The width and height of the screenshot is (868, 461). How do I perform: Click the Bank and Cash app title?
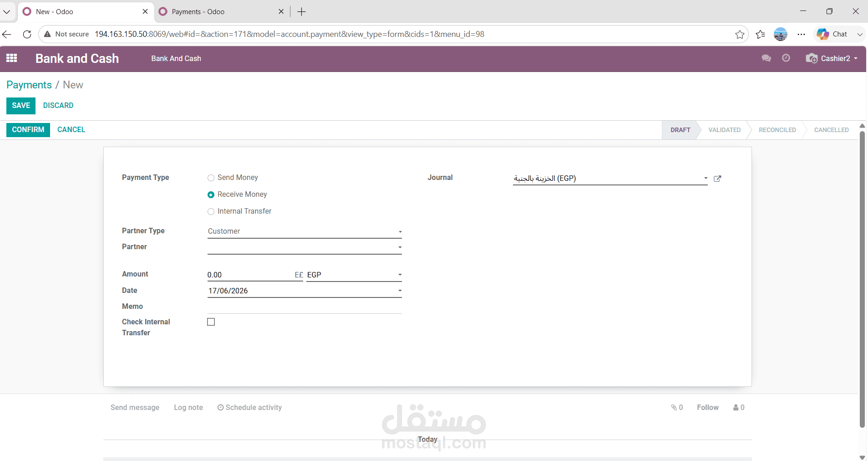pyautogui.click(x=77, y=58)
